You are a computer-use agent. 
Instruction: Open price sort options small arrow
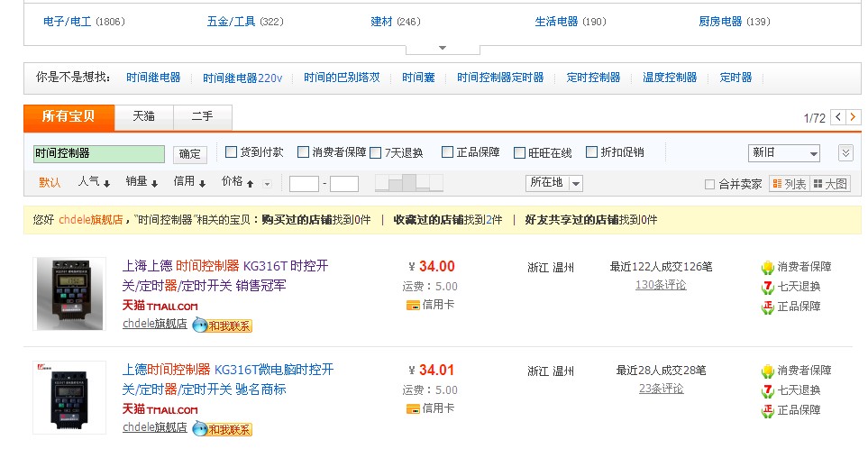267,184
